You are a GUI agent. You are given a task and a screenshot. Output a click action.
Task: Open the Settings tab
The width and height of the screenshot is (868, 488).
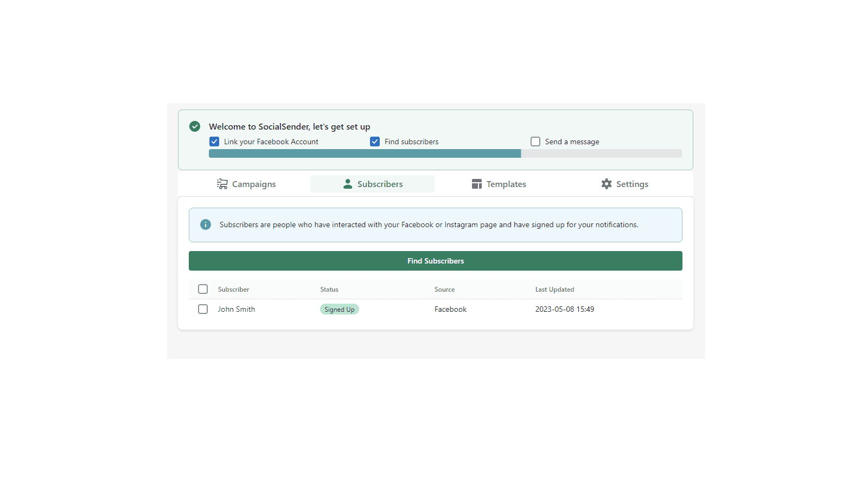pos(624,184)
